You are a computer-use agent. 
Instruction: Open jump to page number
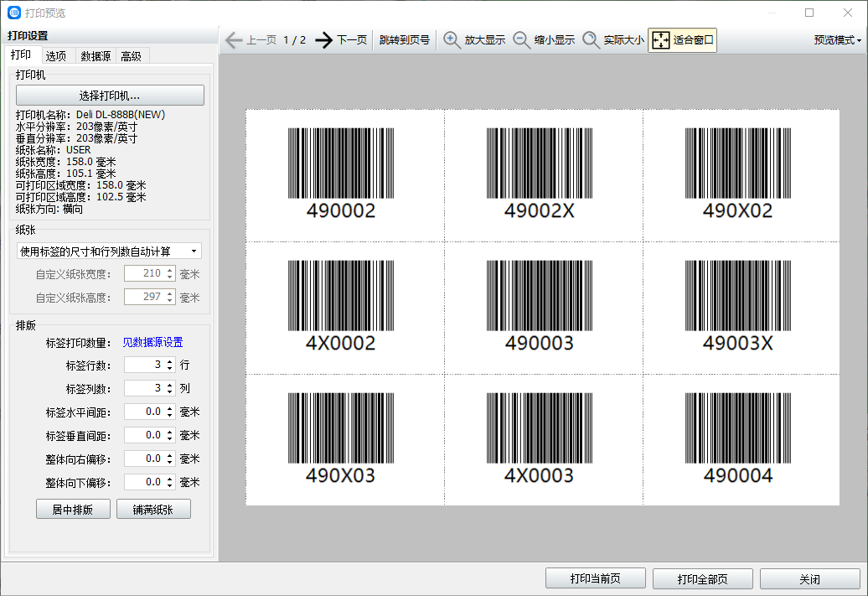pos(405,40)
